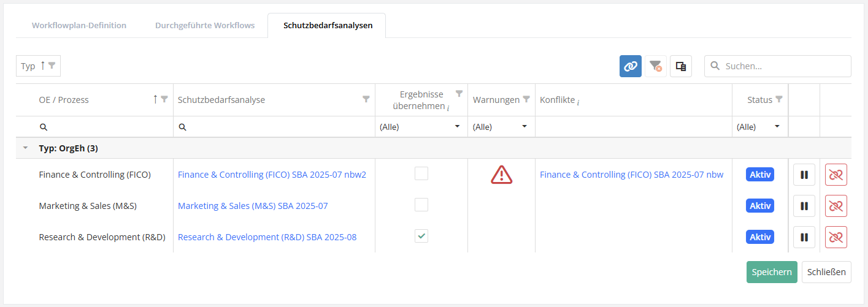The image size is (868, 307).
Task: Unlink the Marketing & Sales analysis
Action: coord(835,206)
